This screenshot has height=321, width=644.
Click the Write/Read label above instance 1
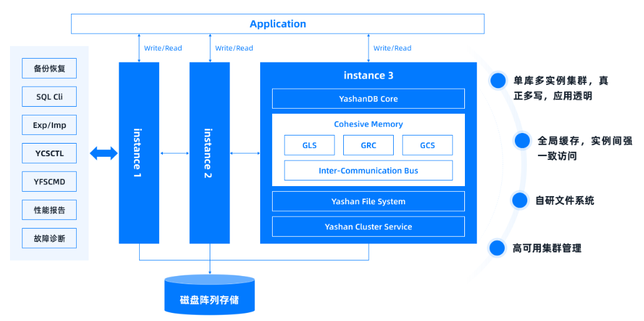pyautogui.click(x=163, y=48)
